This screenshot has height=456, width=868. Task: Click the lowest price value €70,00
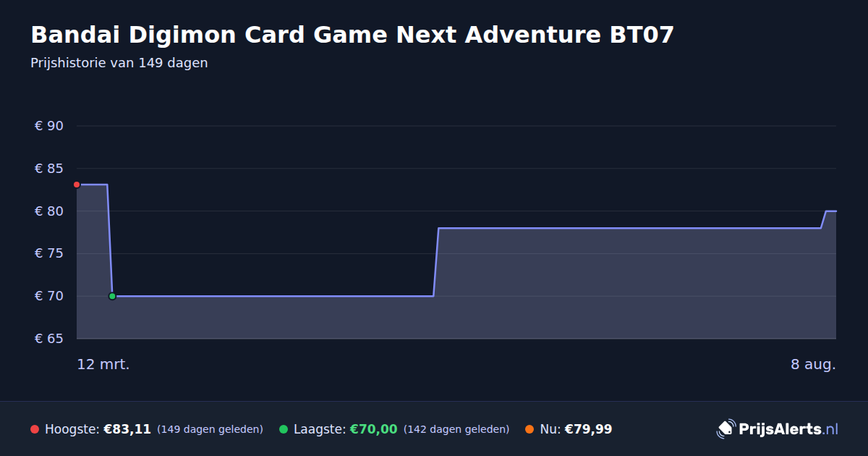pos(374,429)
